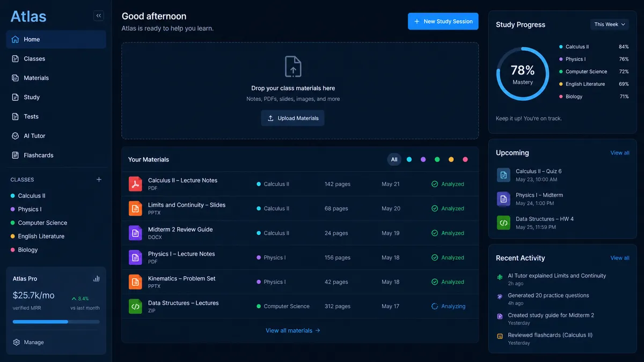Click the Analyzing spinner for Data Structures – Lectures

[435, 306]
